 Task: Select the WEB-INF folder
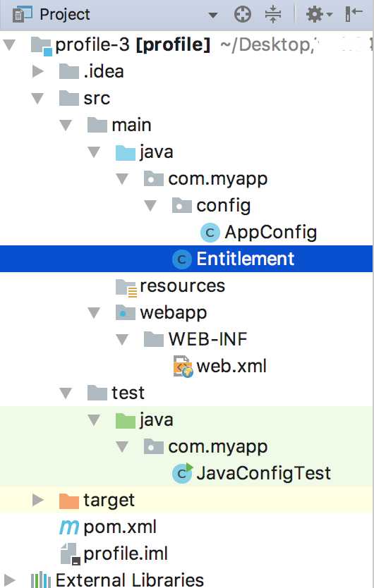click(207, 339)
